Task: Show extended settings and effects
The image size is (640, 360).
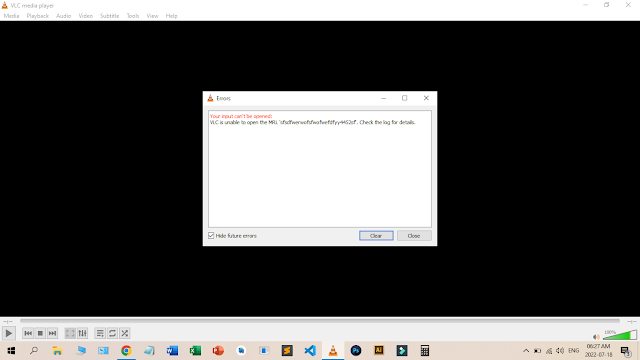Action: (82, 333)
